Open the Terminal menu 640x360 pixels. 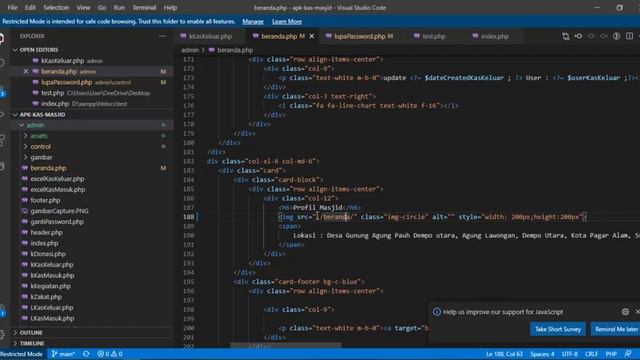pos(144,7)
